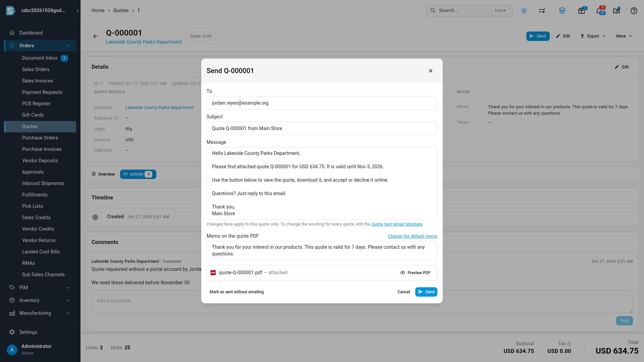The height and width of the screenshot is (362, 644).
Task: Click the Administrator avatar
Action: [12, 350]
